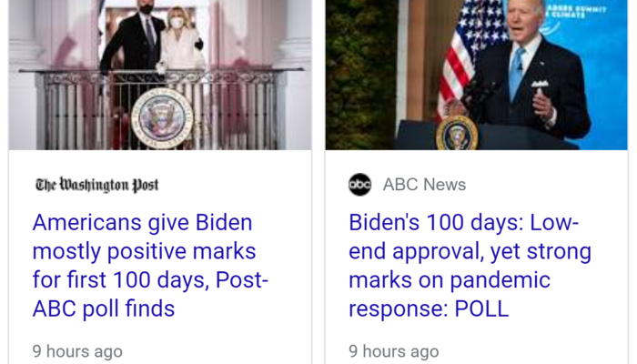This screenshot has width=637, height=364.
Task: Click the word 'POLL' in ABC headline
Action: pyautogui.click(x=481, y=308)
